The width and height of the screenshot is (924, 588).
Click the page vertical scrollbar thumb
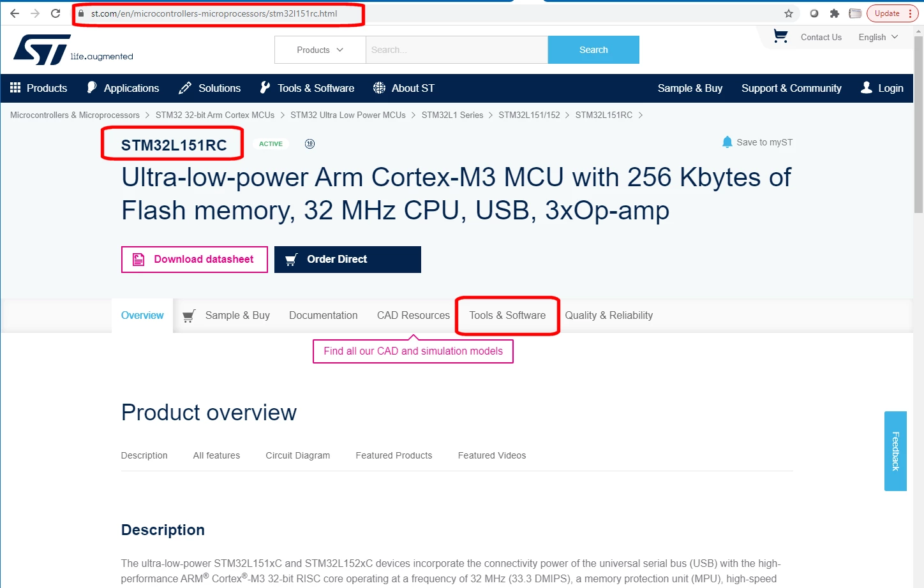point(919,124)
